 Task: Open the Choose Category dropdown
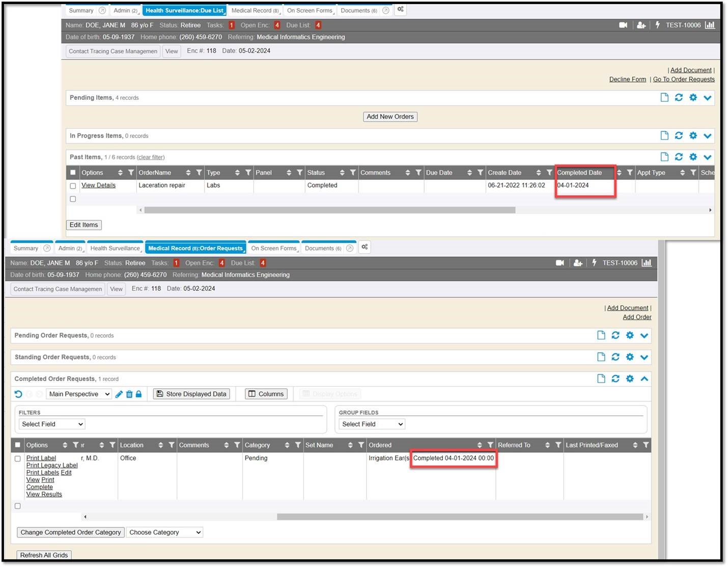pyautogui.click(x=164, y=532)
